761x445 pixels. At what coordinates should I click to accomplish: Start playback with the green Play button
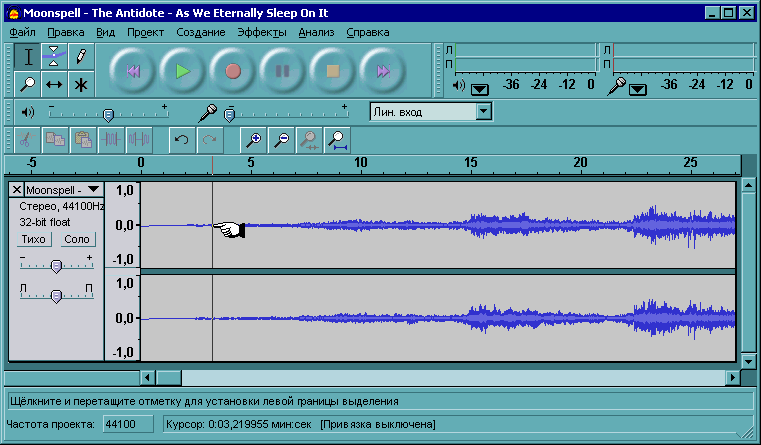[182, 71]
